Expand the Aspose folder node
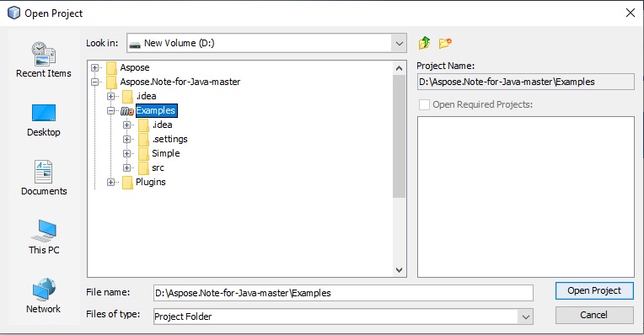This screenshot has width=644, height=335. pyautogui.click(x=95, y=67)
